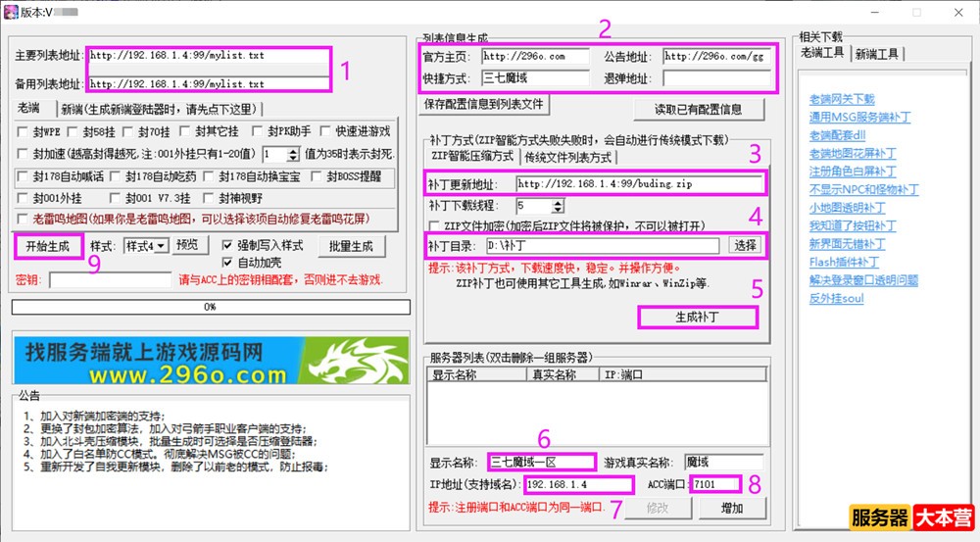Click the 补丁下载线程 spinner arrows
Image resolution: width=980 pixels, height=542 pixels.
tap(559, 206)
